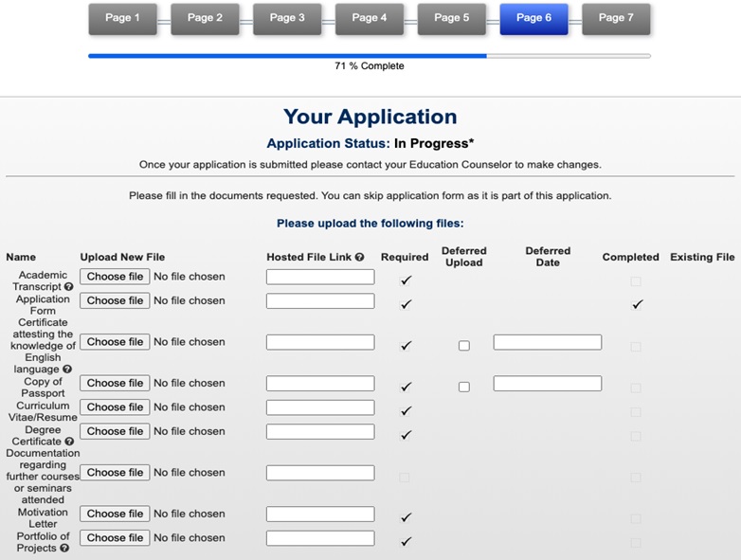This screenshot has width=741, height=560.
Task: Choose file for Application Form
Action: pos(115,300)
